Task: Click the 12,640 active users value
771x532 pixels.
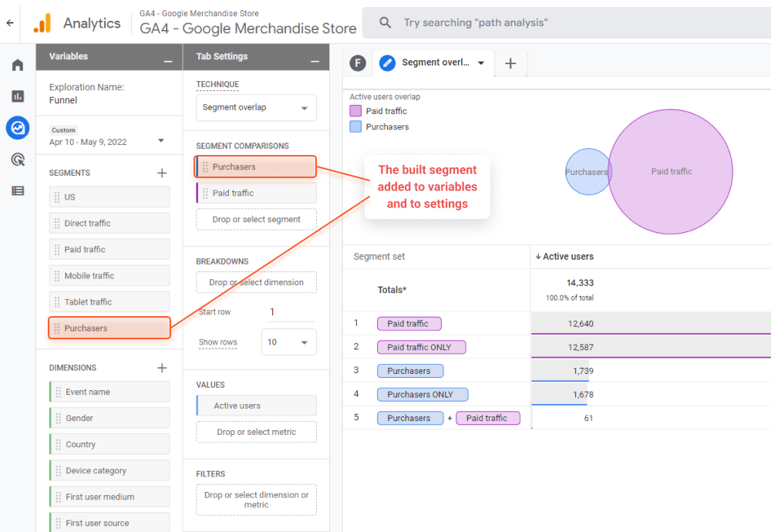Action: click(x=581, y=324)
